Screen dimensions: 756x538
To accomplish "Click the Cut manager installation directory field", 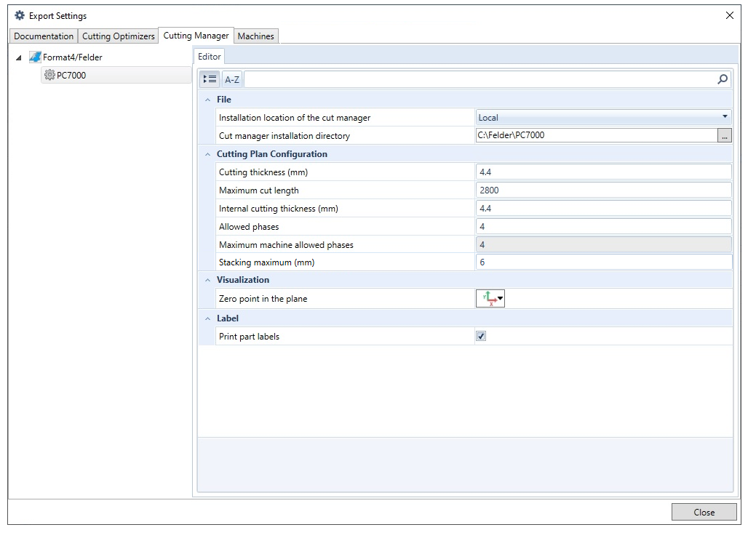I will 597,135.
